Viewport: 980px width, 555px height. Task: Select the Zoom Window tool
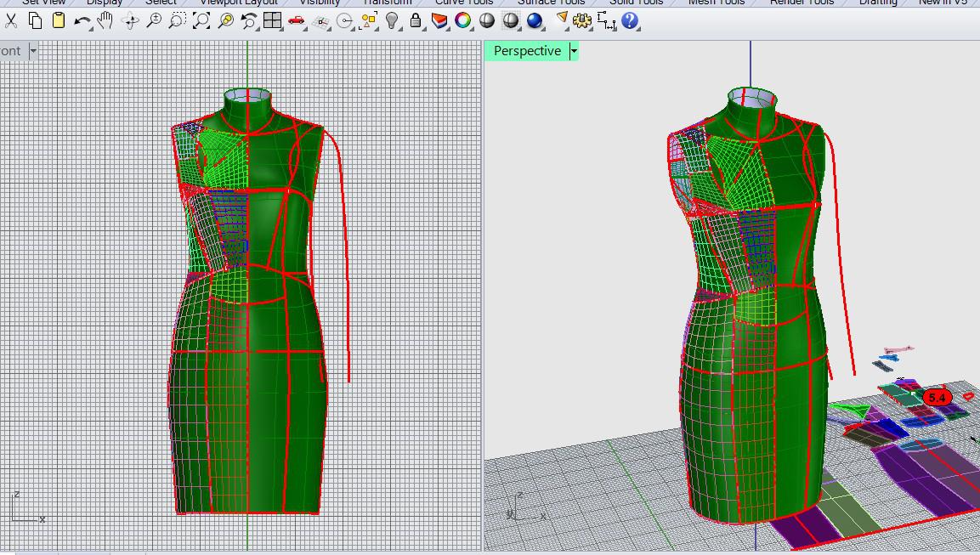pyautogui.click(x=178, y=20)
